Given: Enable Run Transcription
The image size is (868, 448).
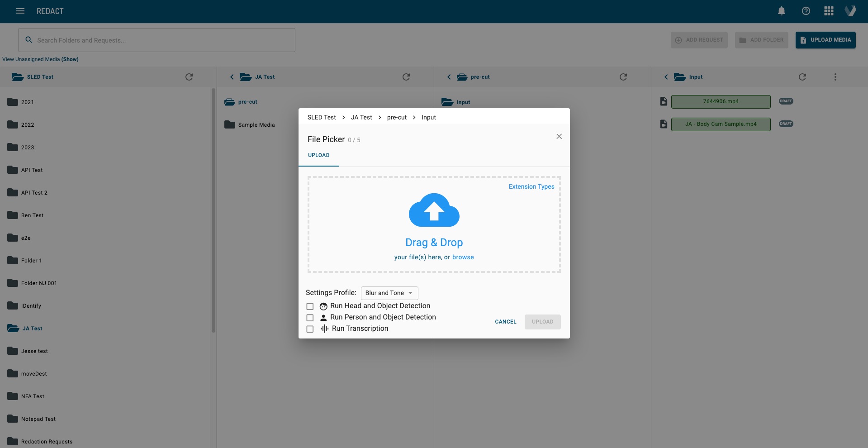Looking at the screenshot, I should [x=310, y=329].
